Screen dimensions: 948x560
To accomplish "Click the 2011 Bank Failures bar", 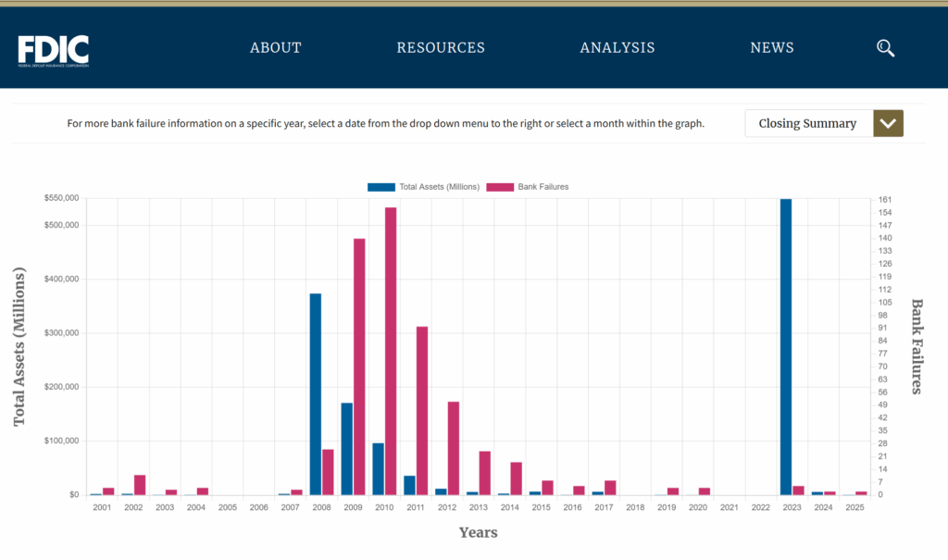I will coord(422,410).
